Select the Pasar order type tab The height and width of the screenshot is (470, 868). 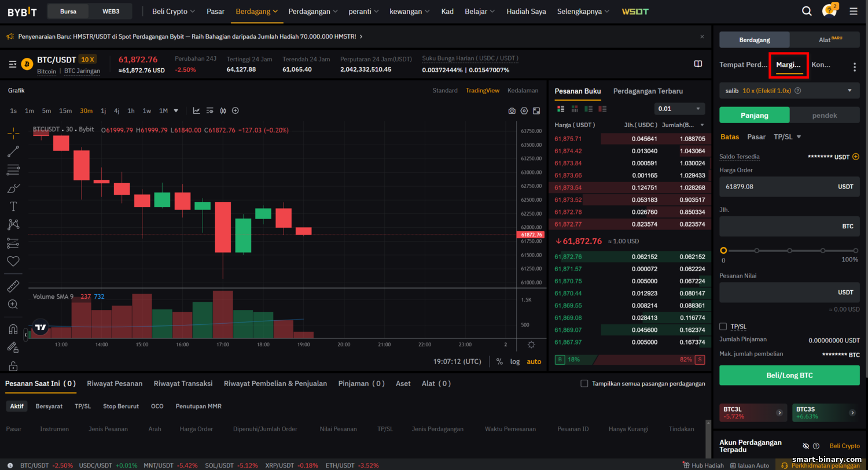(x=756, y=137)
